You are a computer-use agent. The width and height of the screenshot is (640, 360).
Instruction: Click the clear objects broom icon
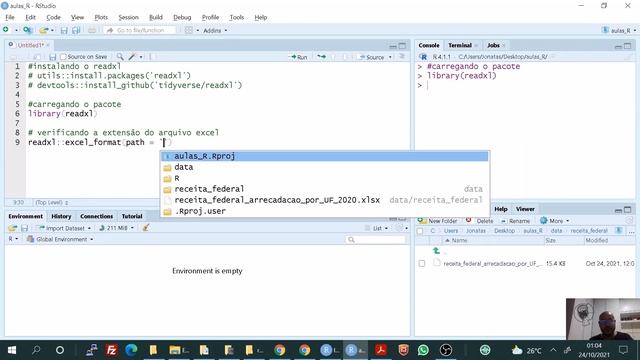tap(146, 228)
